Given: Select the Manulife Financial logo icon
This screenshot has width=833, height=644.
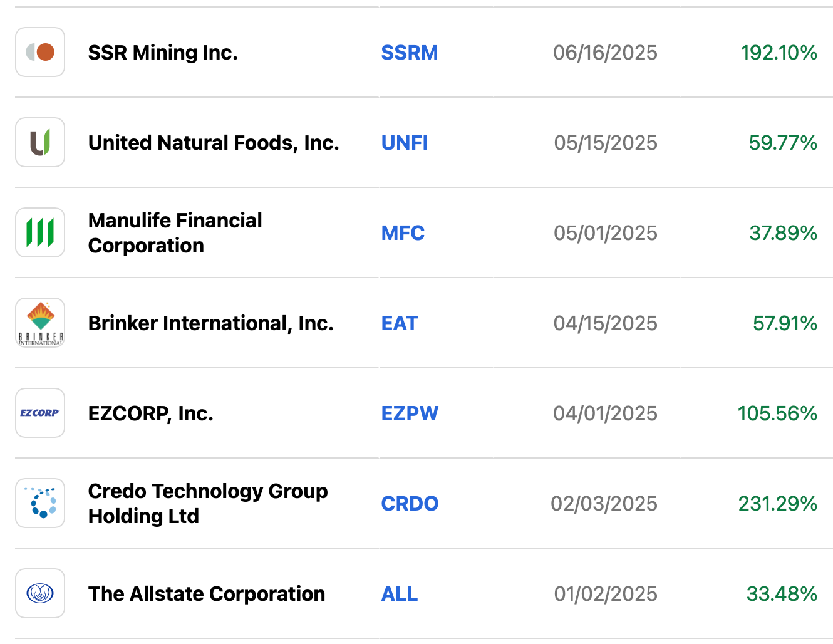Looking at the screenshot, I should [40, 232].
